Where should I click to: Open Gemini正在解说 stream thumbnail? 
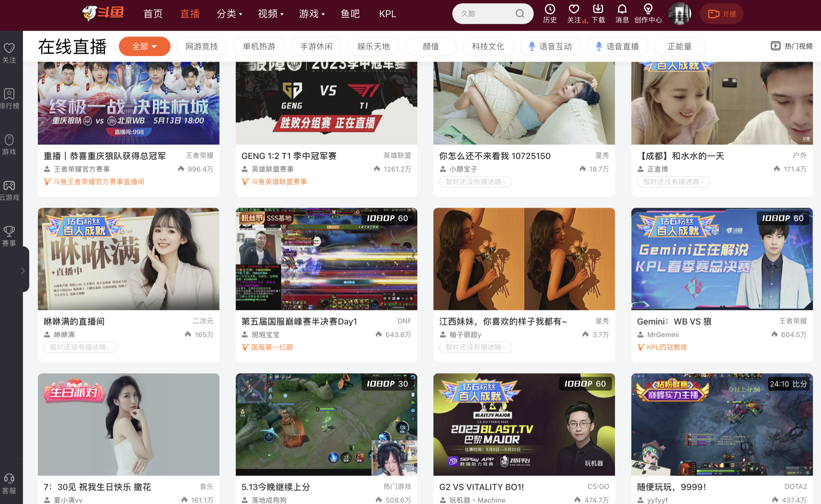[x=722, y=259]
